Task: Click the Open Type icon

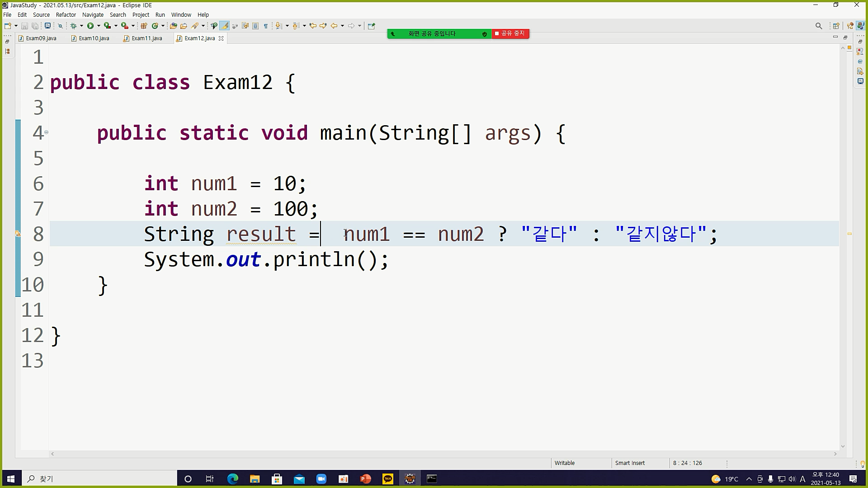Action: click(x=173, y=26)
